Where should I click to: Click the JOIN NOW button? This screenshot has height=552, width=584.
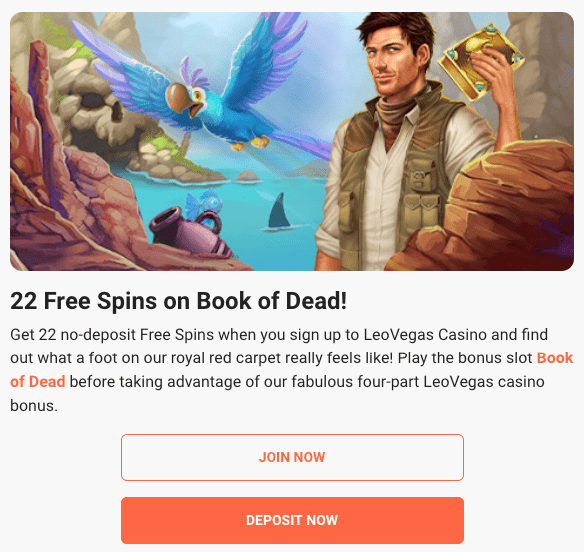(292, 457)
